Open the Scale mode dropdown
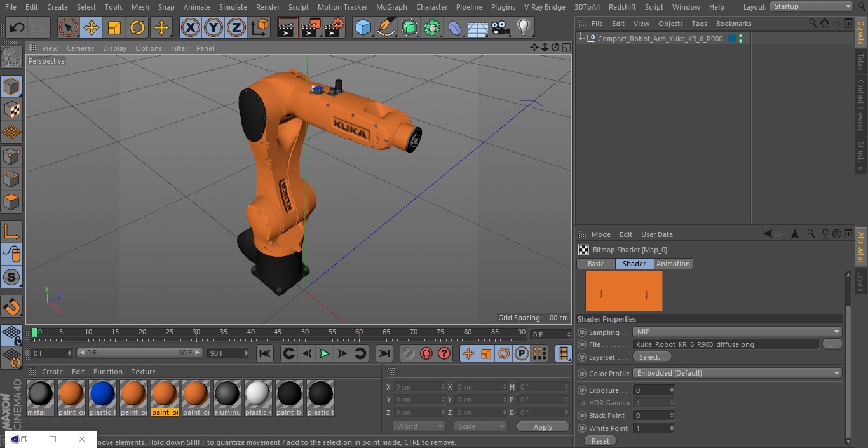Image resolution: width=868 pixels, height=448 pixels. [x=480, y=426]
